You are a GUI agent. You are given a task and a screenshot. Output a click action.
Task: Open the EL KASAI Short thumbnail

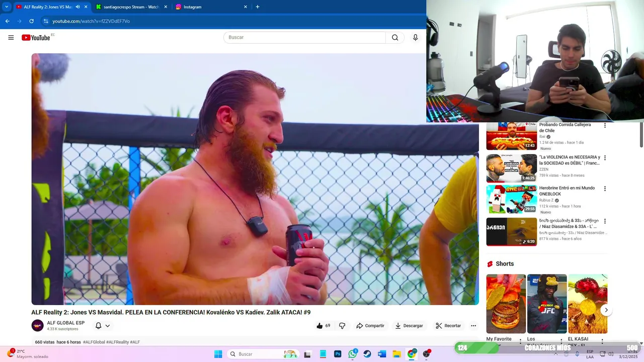(x=588, y=304)
